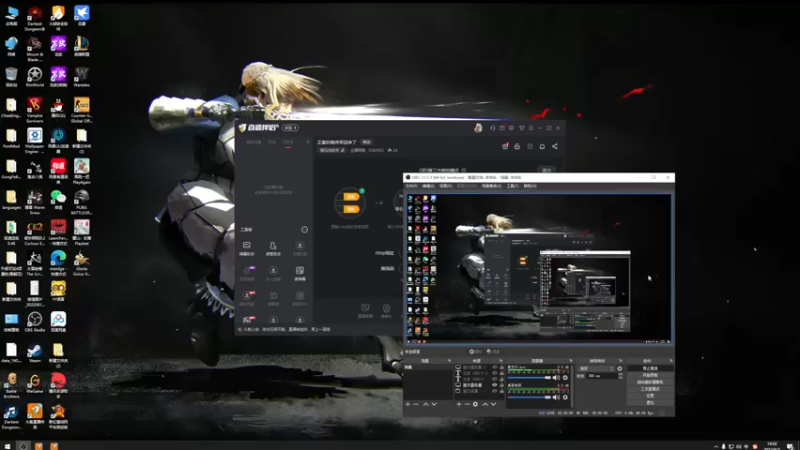Mute the Desktop Audio speaker icon in OBS mixer
Screen dimensions: 800x450
tap(556, 397)
